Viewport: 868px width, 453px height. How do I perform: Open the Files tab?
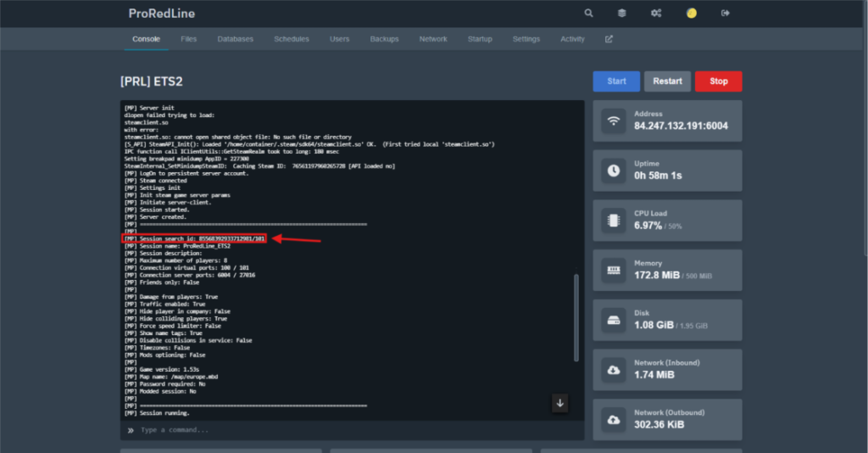[189, 39]
